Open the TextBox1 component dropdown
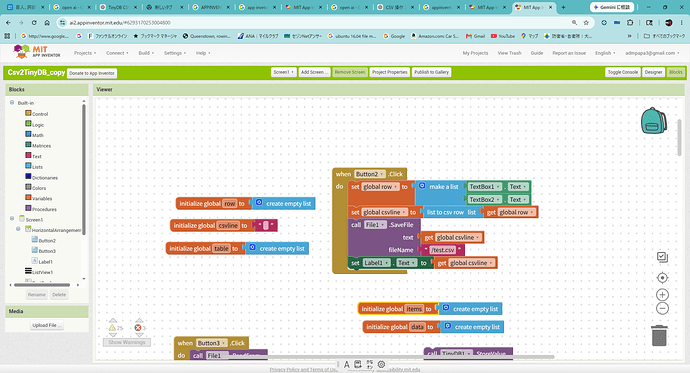Screen dimensions: 690x373 click(x=484, y=186)
